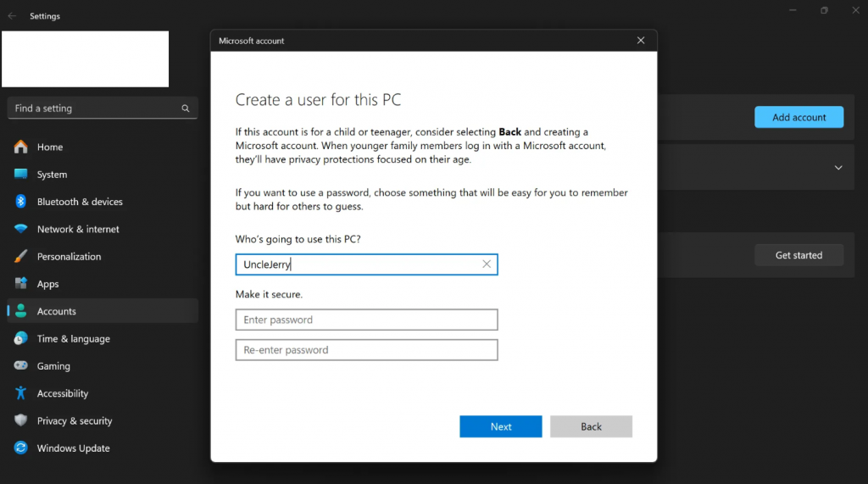
Task: Open Bluetooth & devices settings
Action: pyautogui.click(x=103, y=202)
